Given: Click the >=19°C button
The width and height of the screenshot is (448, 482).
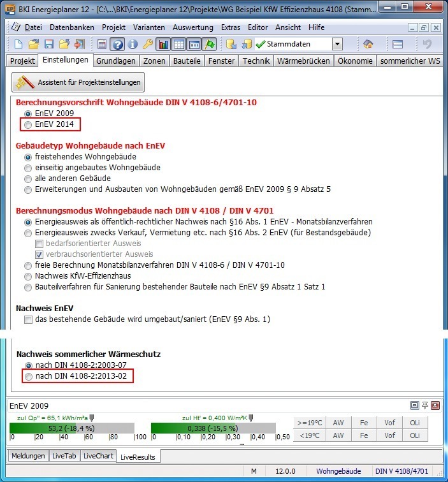Looking at the screenshot, I should (310, 423).
